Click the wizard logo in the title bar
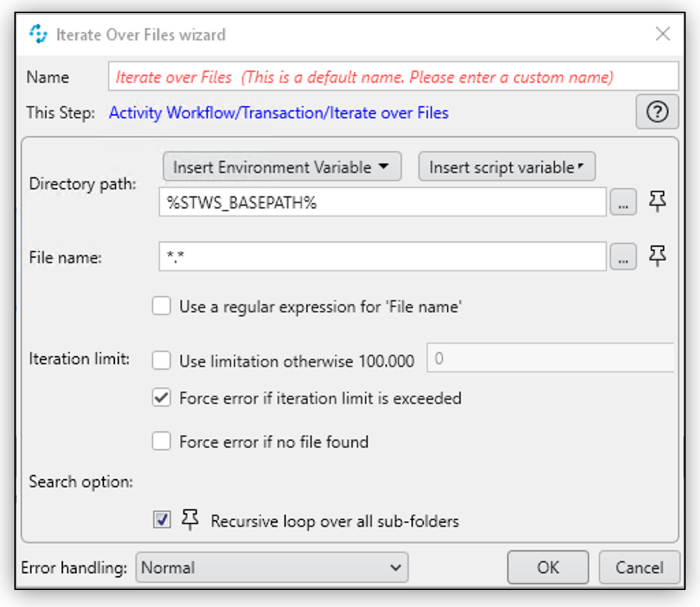Screen dimensions: 700x607 click(x=38, y=33)
